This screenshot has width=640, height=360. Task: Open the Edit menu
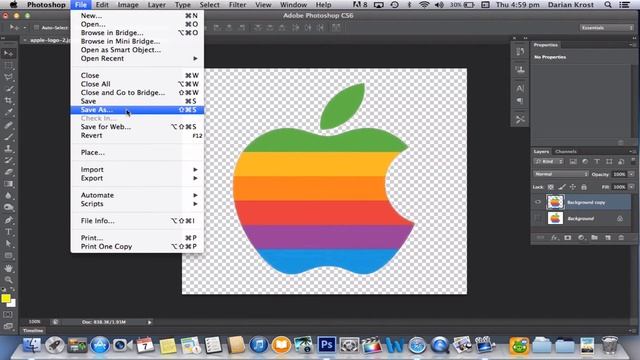point(102,5)
